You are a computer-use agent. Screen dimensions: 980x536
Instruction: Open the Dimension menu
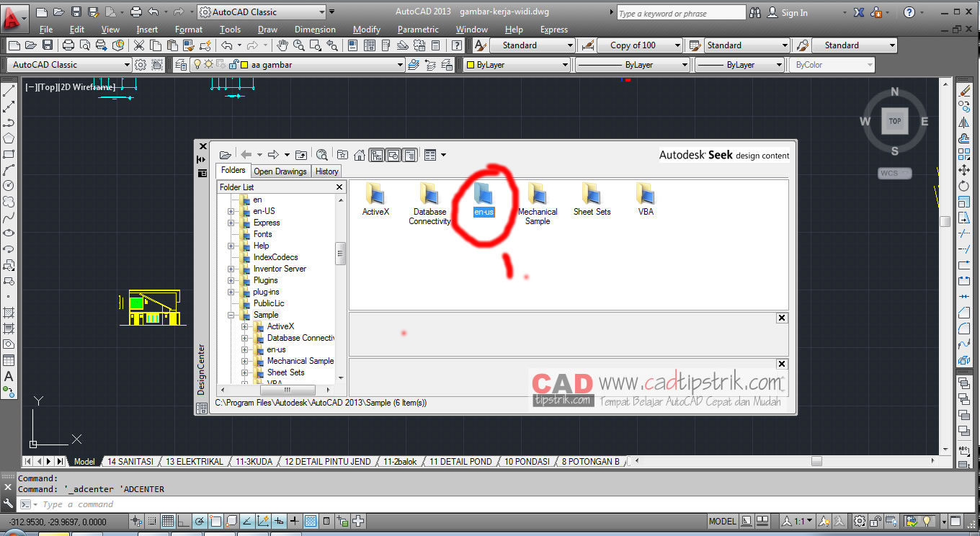pos(315,30)
